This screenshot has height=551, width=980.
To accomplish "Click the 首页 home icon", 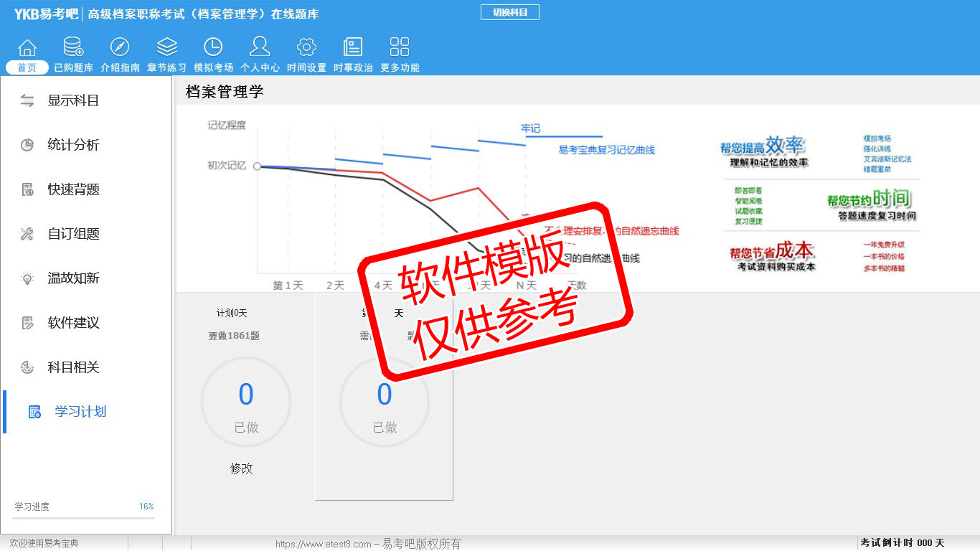I will click(27, 47).
